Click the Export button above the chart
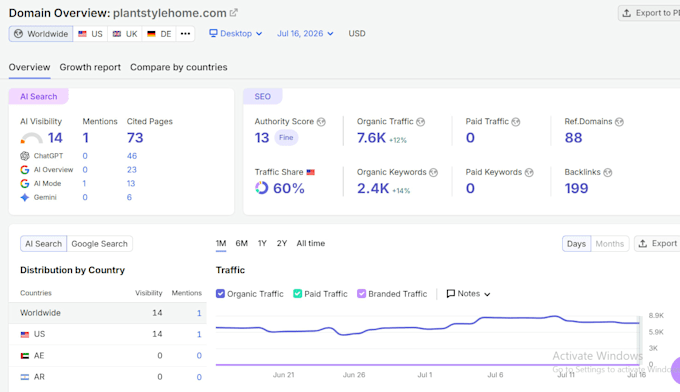Viewport: 680px width, 392px height. coord(658,244)
